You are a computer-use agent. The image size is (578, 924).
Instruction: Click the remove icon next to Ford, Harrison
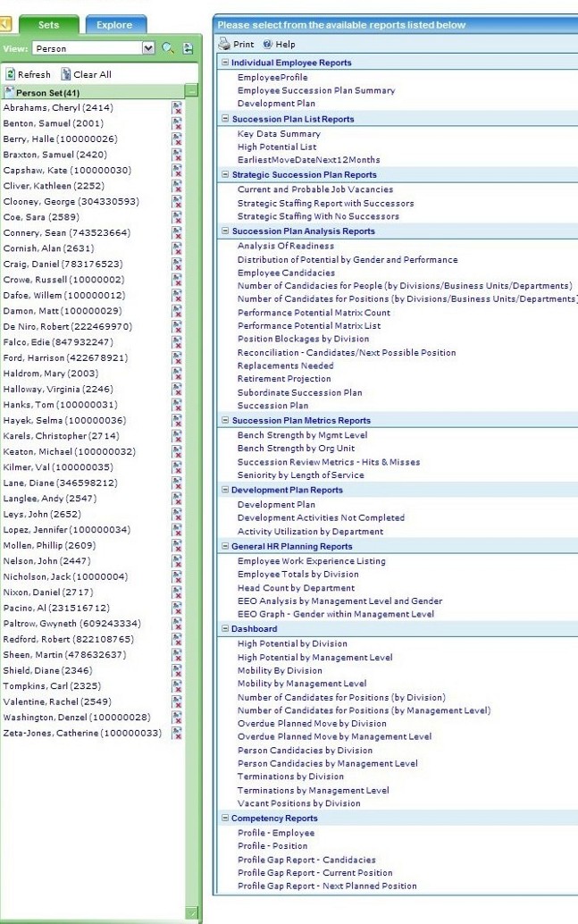coord(177,357)
